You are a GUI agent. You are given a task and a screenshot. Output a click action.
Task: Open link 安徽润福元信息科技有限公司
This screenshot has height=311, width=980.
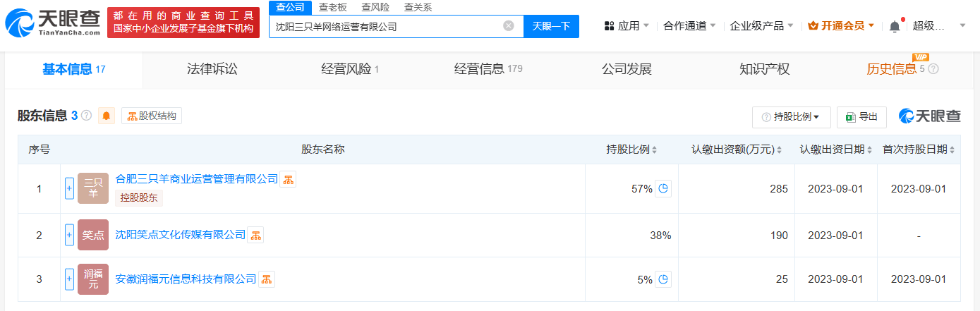(186, 279)
